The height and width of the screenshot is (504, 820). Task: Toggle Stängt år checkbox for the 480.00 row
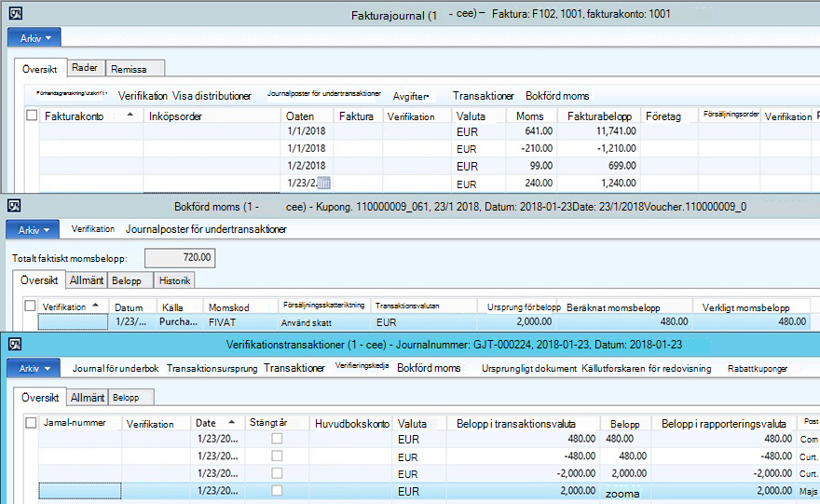[x=277, y=438]
